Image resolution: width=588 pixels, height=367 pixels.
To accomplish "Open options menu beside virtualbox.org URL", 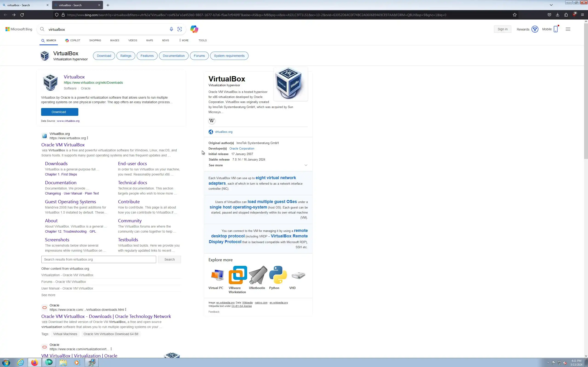I will click(88, 138).
